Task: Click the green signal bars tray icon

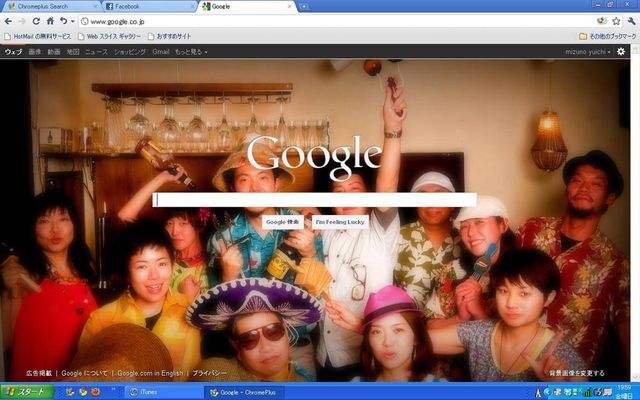Action: click(x=588, y=393)
